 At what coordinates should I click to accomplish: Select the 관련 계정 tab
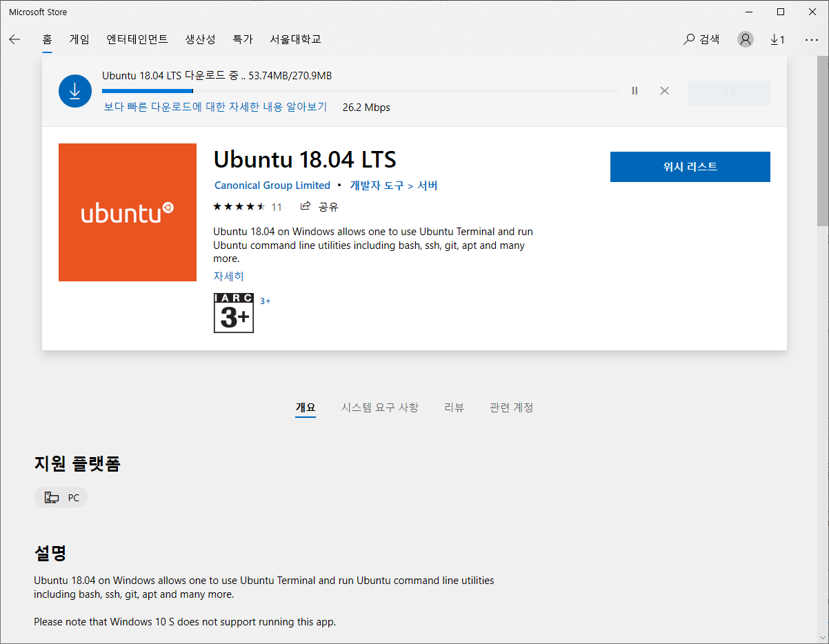pos(511,407)
